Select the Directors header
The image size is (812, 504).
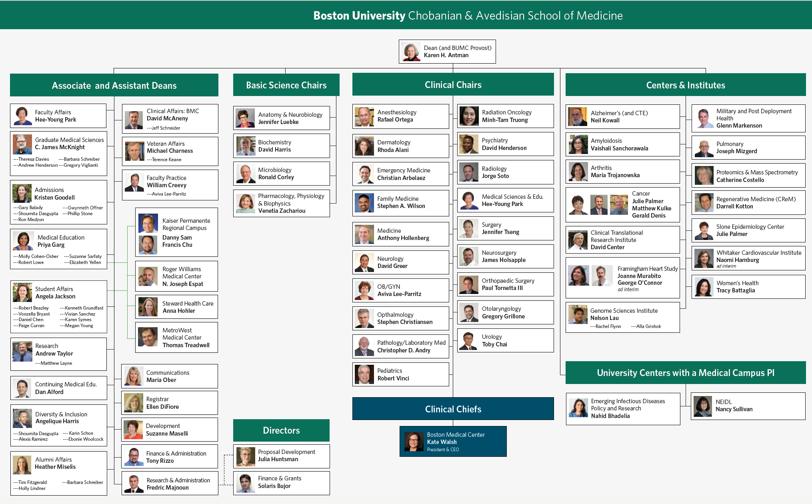coord(281,430)
